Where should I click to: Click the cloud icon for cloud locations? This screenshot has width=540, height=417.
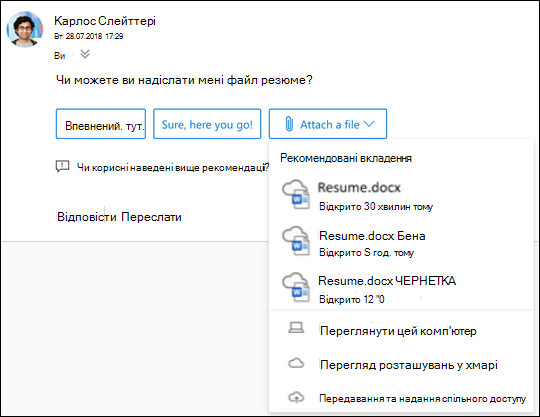pyautogui.click(x=296, y=363)
